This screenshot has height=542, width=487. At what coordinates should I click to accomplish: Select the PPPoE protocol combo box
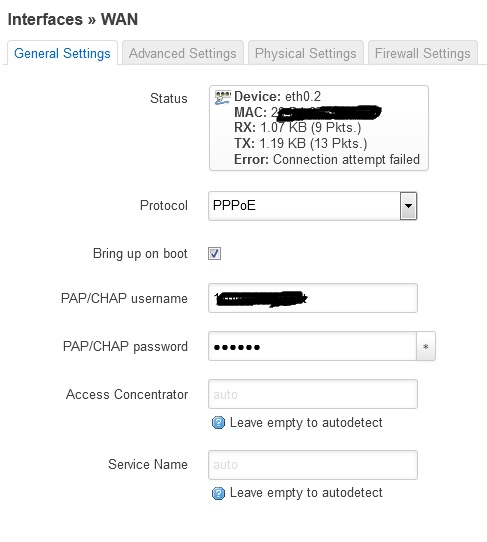click(x=312, y=206)
